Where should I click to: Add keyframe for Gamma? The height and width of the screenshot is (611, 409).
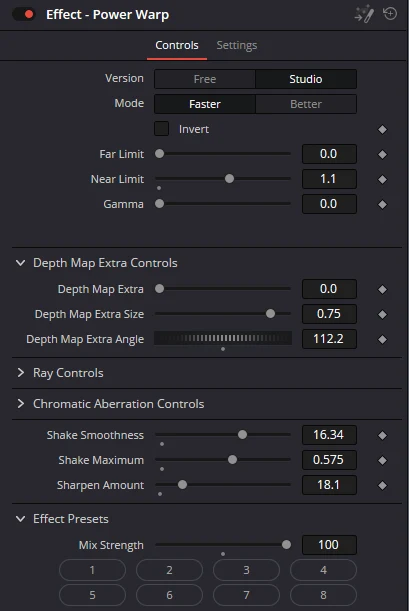click(383, 204)
